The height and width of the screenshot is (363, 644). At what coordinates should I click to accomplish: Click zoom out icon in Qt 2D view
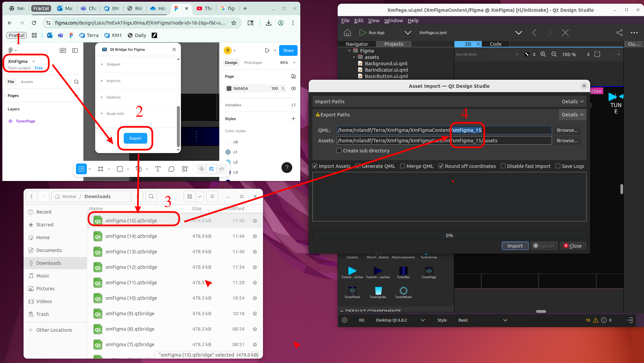[x=554, y=55]
